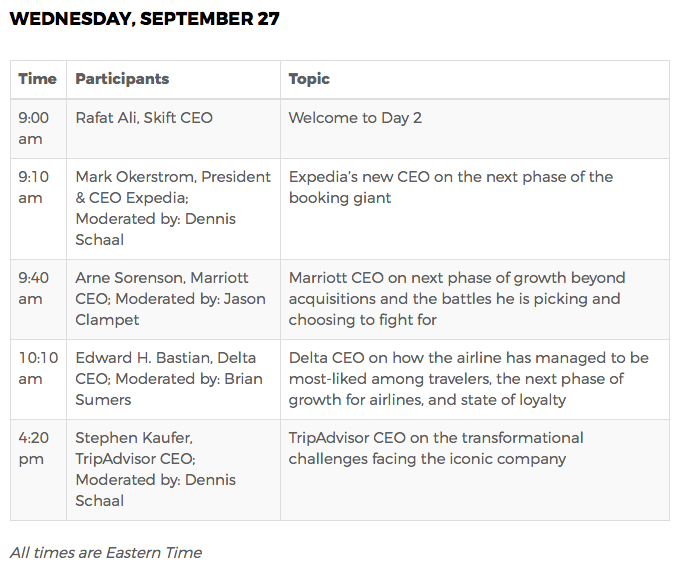
Task: Click Edward H. Bastian participant cell
Action: (x=173, y=380)
